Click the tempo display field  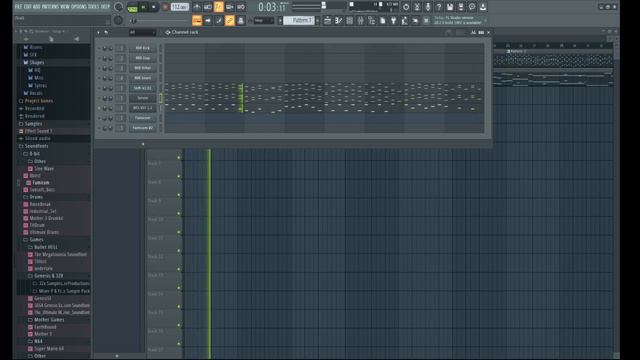180,7
